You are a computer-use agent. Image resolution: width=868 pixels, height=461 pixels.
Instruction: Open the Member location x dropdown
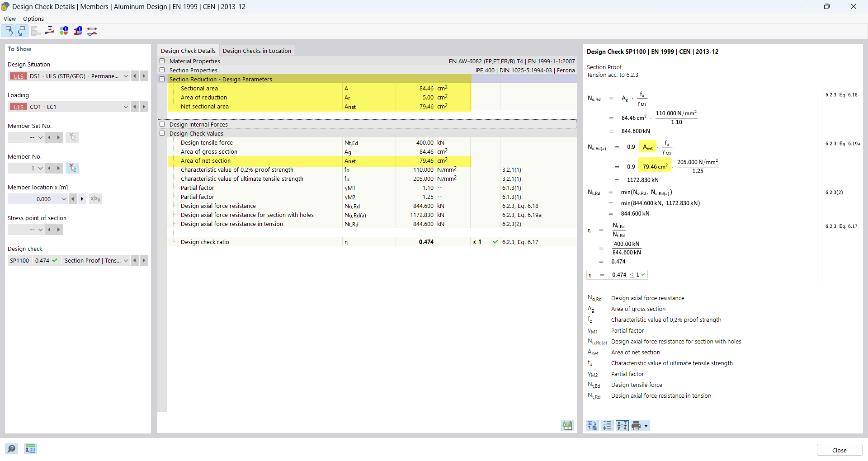click(x=64, y=199)
